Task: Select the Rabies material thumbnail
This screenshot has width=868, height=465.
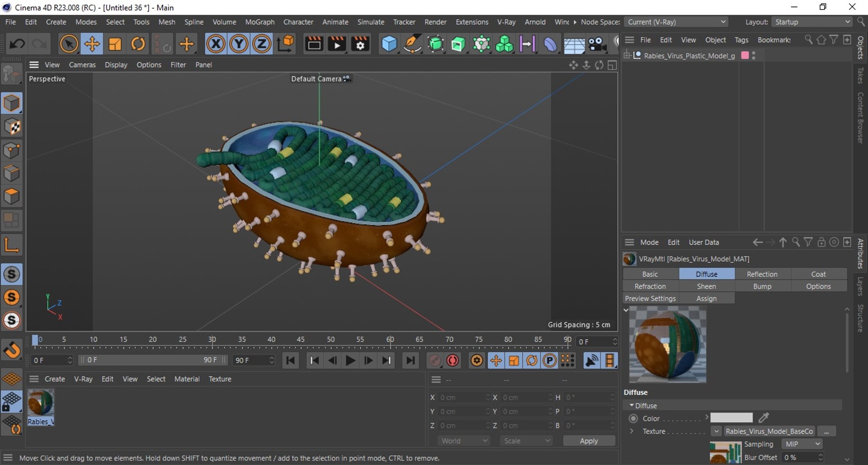Action: (40, 403)
